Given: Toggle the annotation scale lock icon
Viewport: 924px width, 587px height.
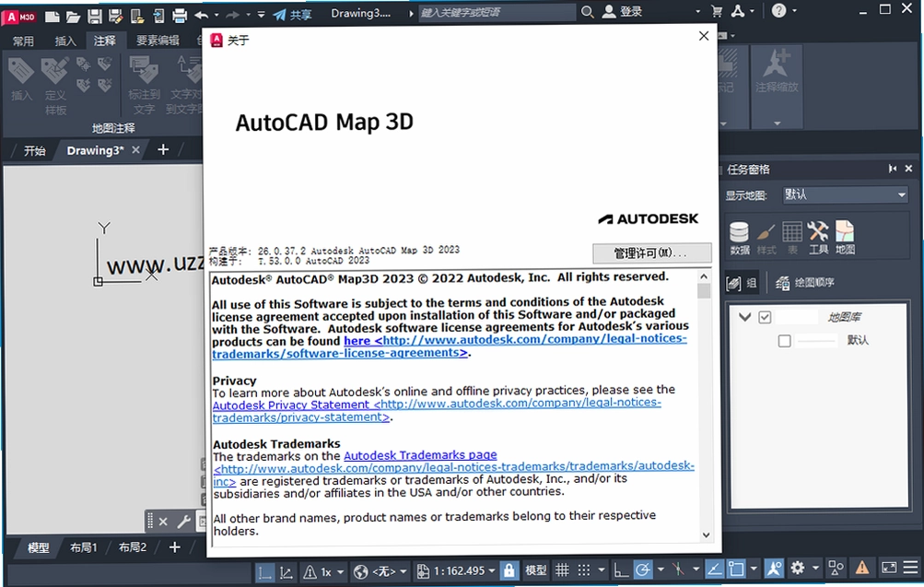Looking at the screenshot, I should tap(509, 569).
